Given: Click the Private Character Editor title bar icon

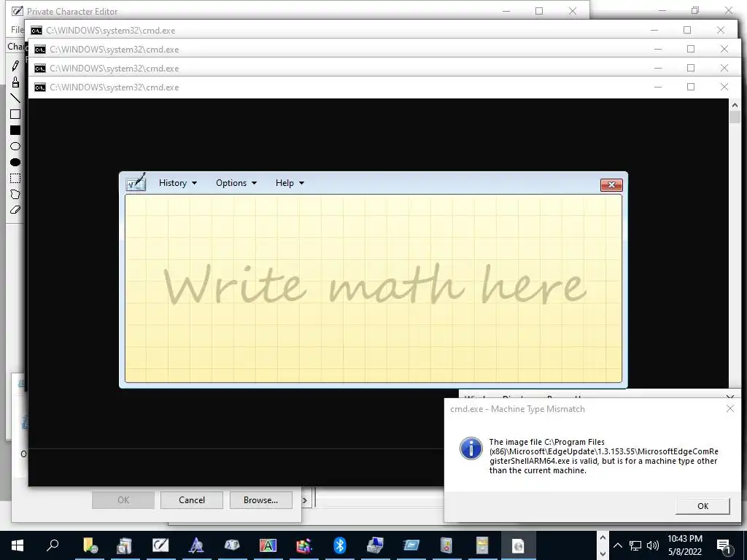Looking at the screenshot, I should [x=18, y=11].
